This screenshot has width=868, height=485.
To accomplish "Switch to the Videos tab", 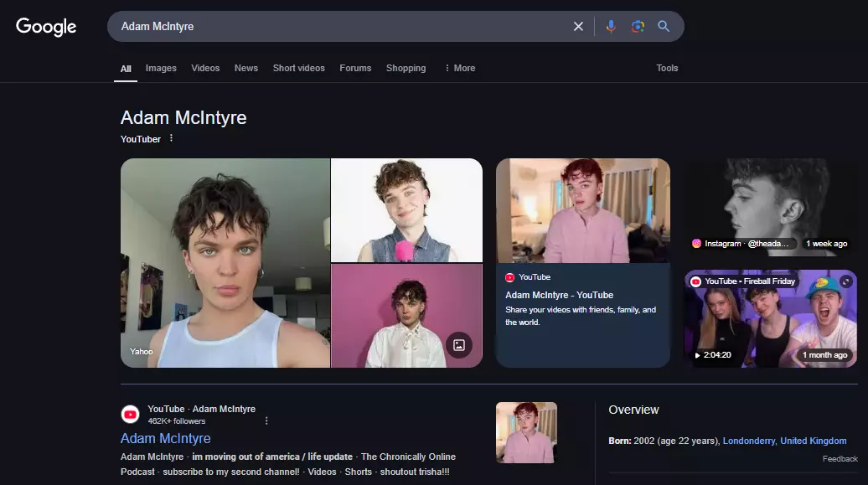I will [205, 68].
